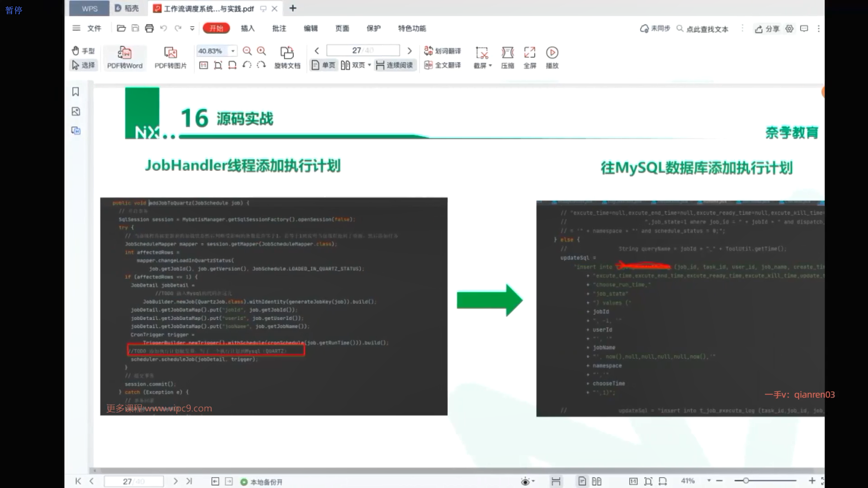
Task: Click the 旋转文档 rotate document icon
Action: [x=287, y=53]
